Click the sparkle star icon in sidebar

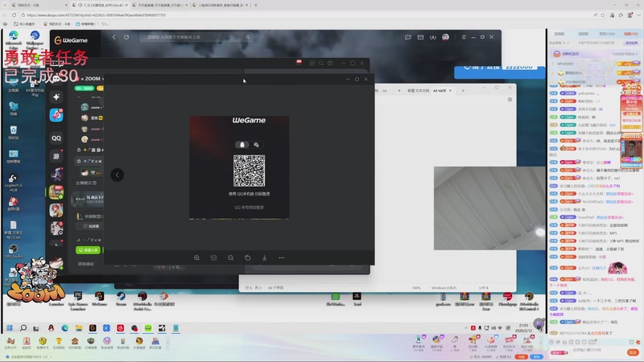(x=56, y=97)
